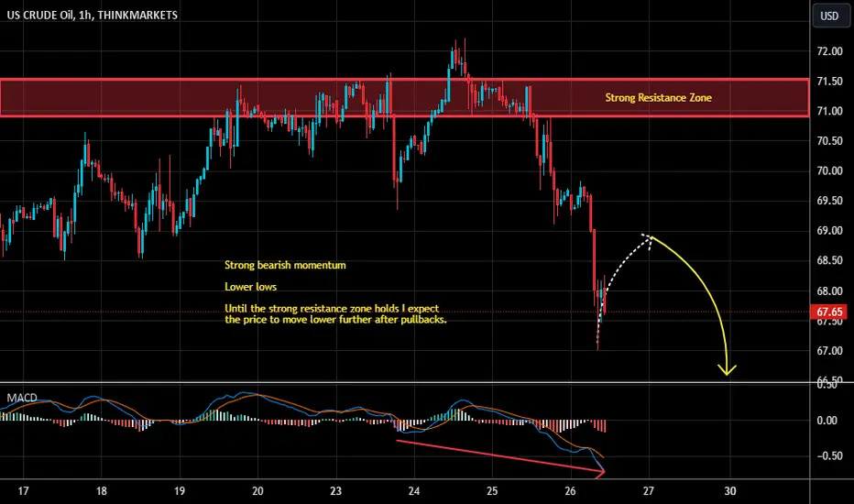Click the 'Until the strong resistance zone holds' note
854x504 pixels.
point(335,313)
